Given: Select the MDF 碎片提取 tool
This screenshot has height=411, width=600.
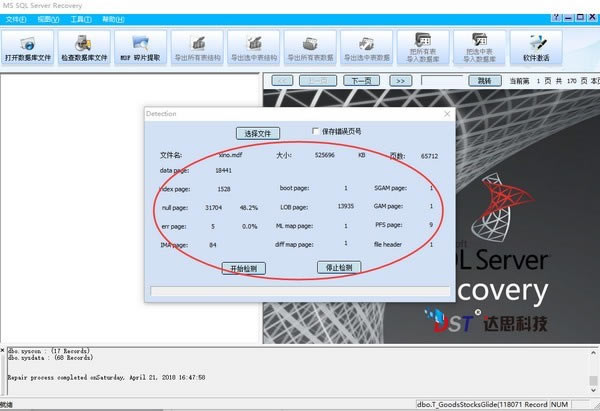Looking at the screenshot, I should (140, 46).
